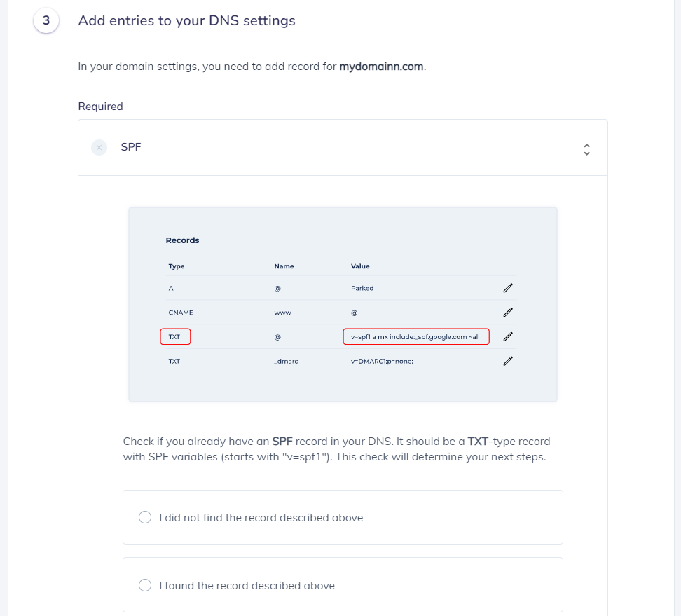Collapse the SPF section using the chevron arrows

coord(586,149)
